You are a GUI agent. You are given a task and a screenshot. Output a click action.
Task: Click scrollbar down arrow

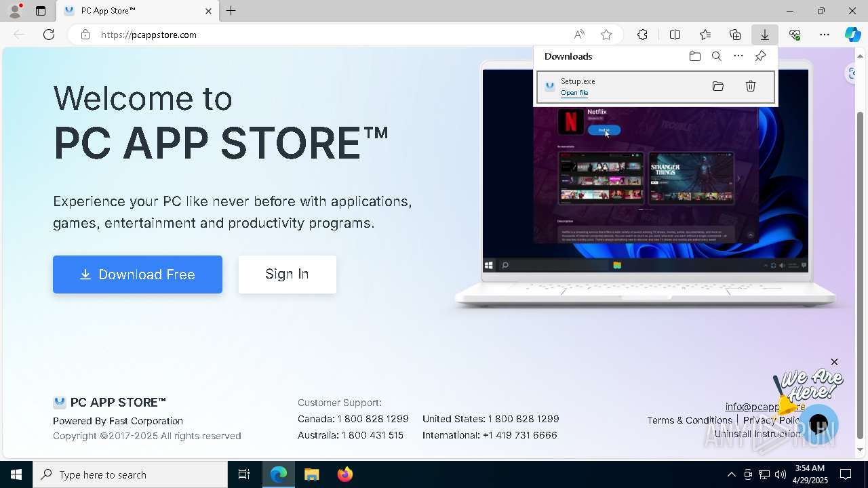[861, 450]
